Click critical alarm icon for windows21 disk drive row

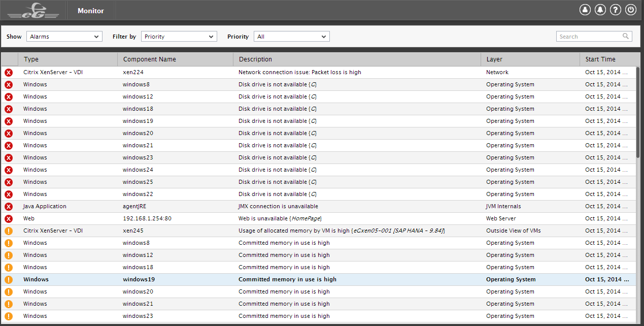tap(9, 145)
